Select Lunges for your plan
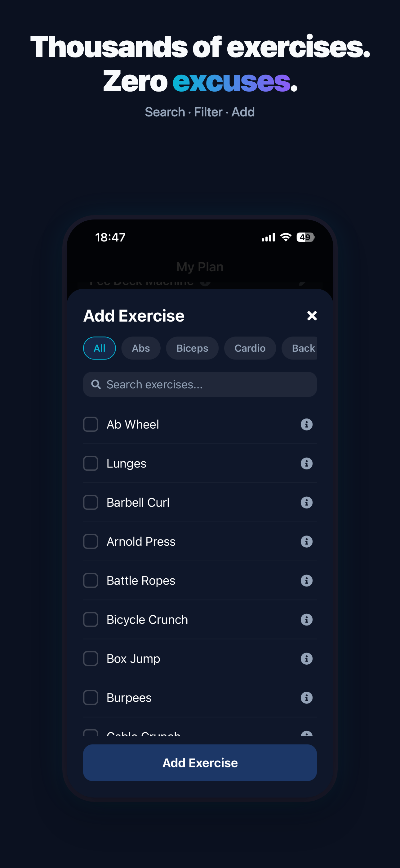 [x=91, y=463]
